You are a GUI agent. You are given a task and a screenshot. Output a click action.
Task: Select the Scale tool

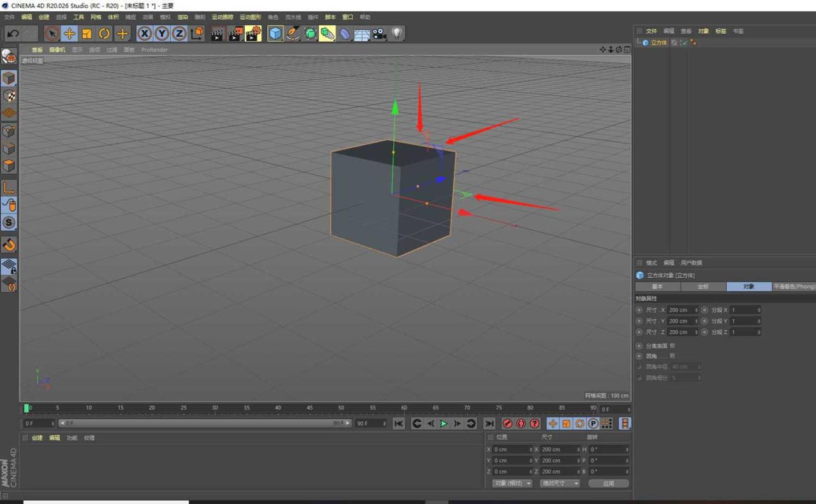pos(86,34)
